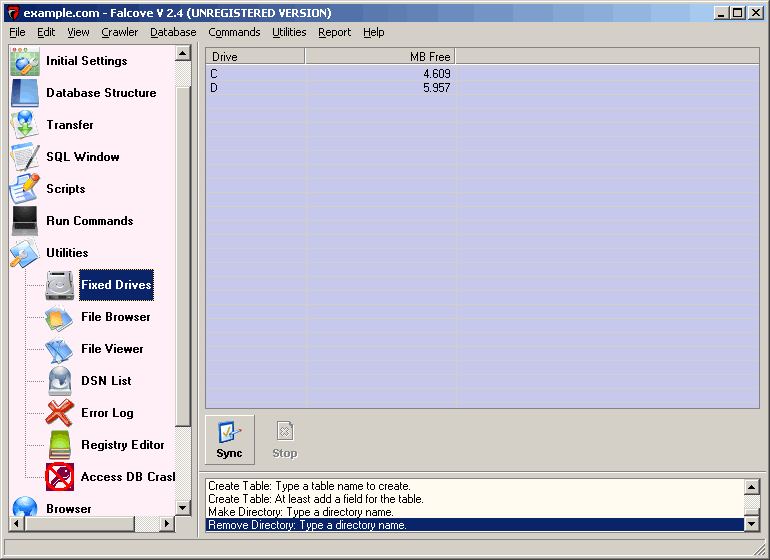Open the Browser label in sidebar

tap(69, 508)
